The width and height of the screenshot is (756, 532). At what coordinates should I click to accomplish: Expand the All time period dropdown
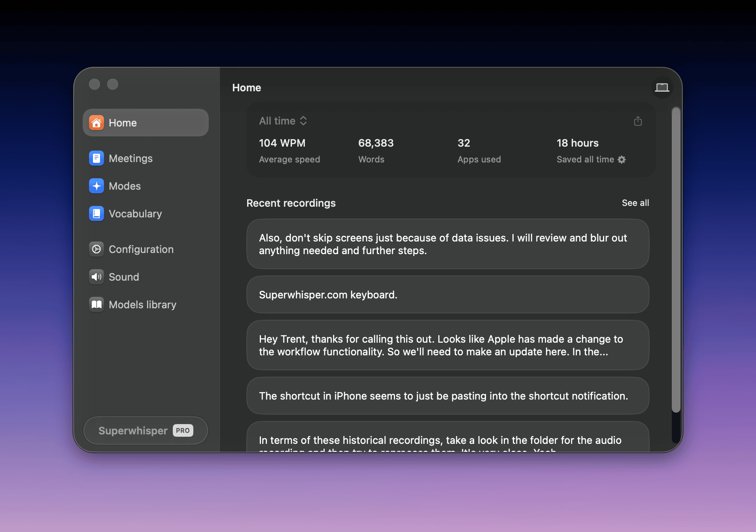[x=283, y=121]
